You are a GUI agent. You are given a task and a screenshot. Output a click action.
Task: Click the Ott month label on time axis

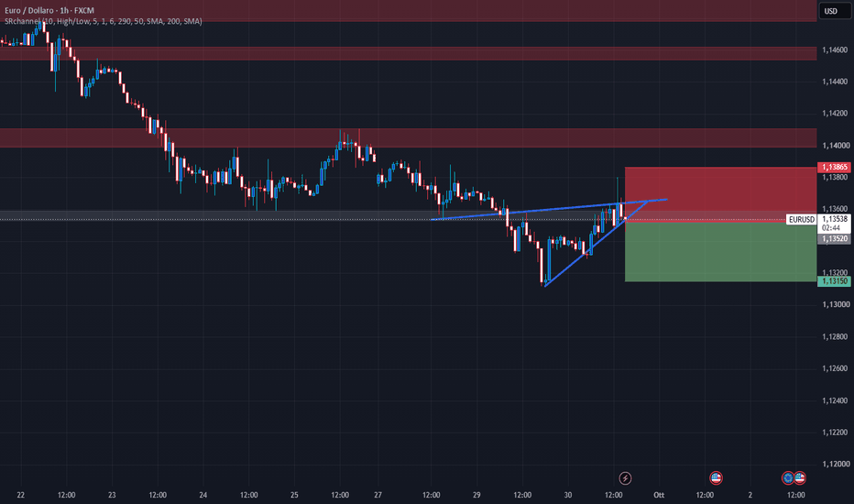(x=659, y=495)
